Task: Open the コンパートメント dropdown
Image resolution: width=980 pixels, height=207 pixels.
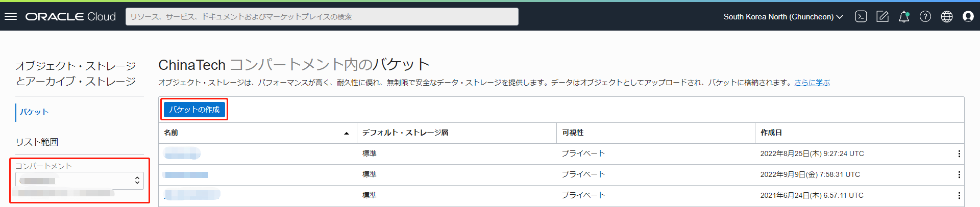Action: click(x=80, y=180)
